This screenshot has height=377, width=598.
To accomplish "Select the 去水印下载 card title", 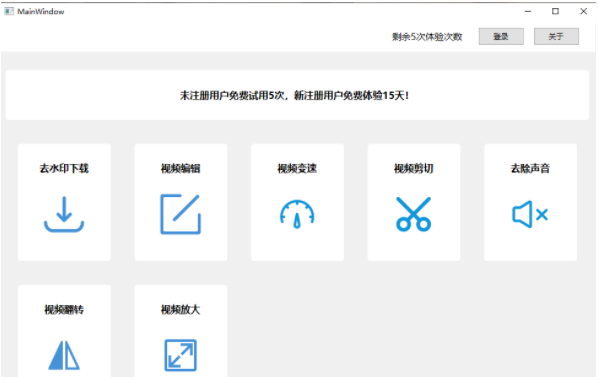I will click(x=64, y=168).
